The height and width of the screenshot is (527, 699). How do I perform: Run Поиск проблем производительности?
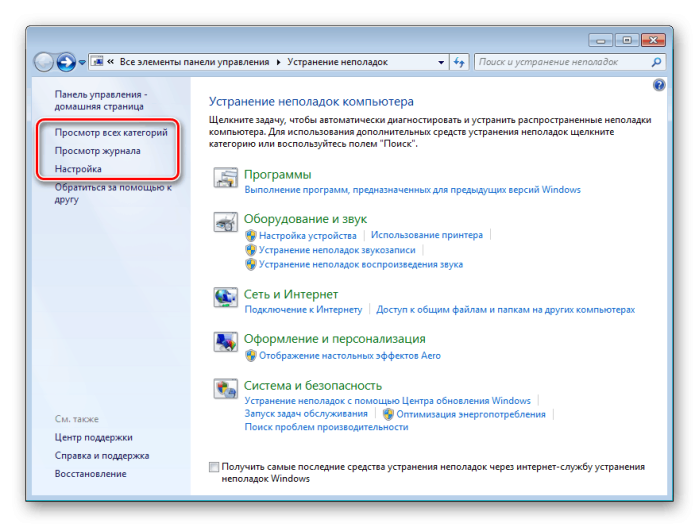click(x=326, y=427)
